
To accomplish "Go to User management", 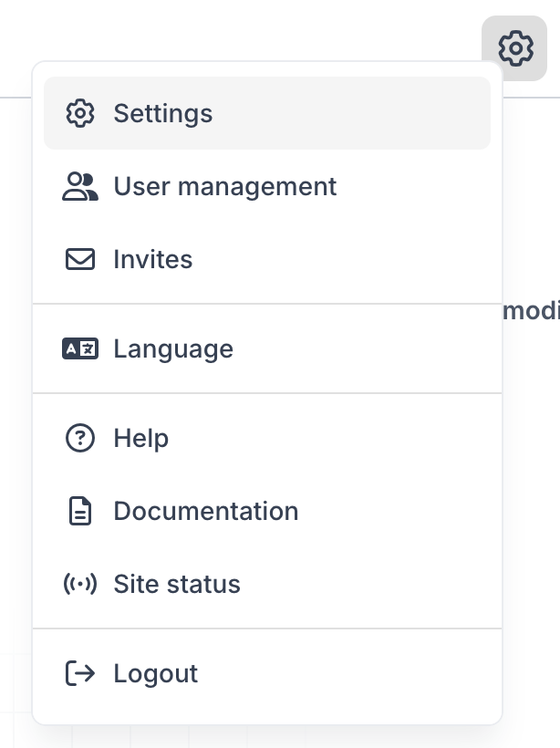I will (224, 186).
